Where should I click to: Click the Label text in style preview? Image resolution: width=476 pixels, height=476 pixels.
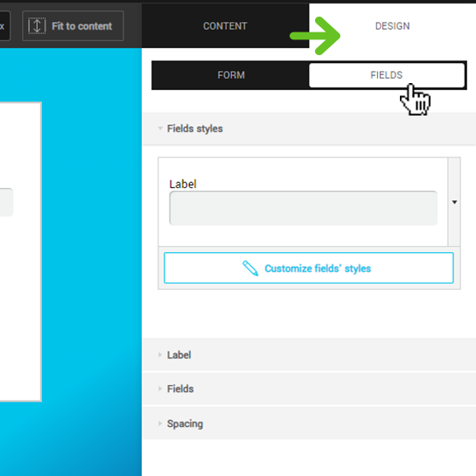click(x=183, y=184)
